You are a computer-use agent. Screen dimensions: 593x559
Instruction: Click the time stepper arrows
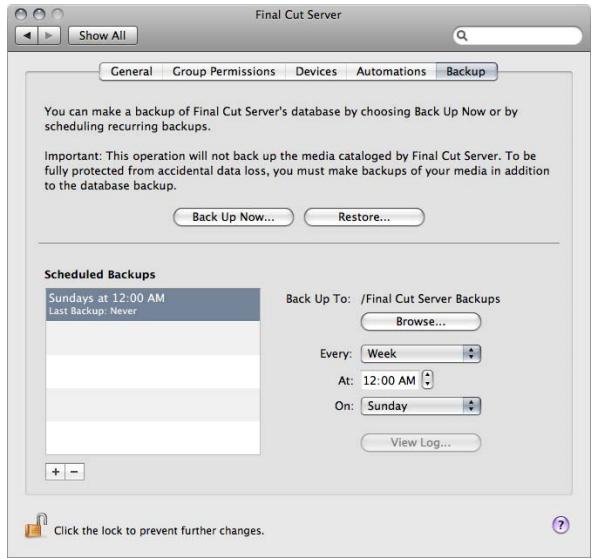click(x=427, y=379)
